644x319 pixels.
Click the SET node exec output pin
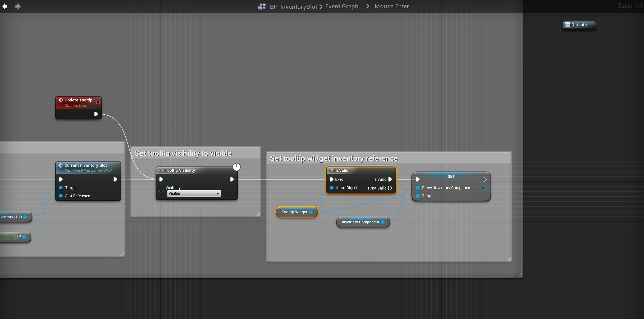[484, 179]
